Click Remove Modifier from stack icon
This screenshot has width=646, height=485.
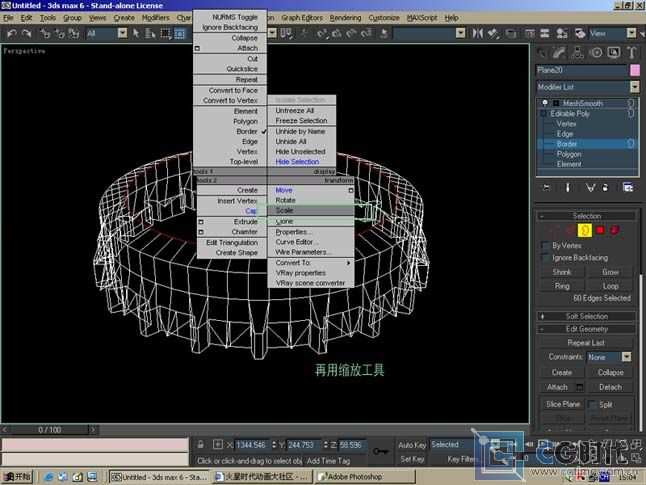[605, 188]
